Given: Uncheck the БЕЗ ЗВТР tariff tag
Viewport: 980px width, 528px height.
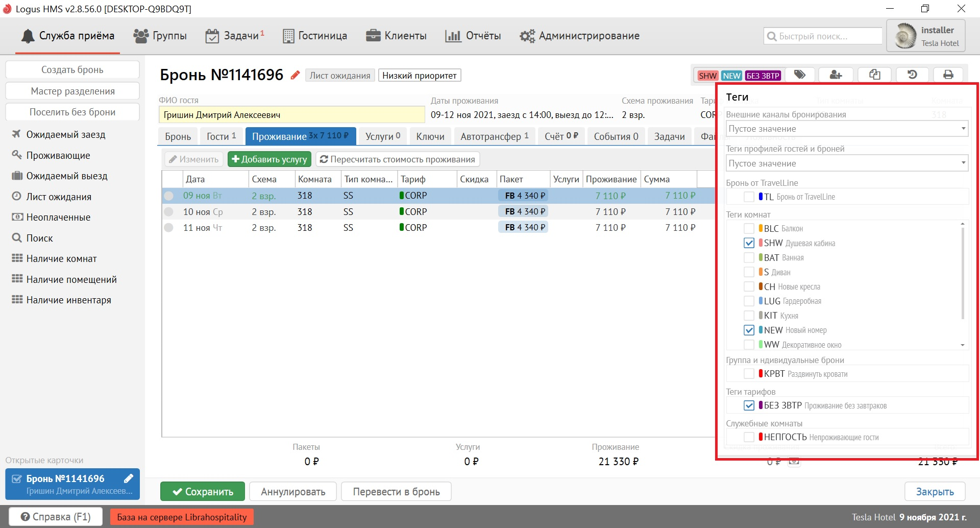Looking at the screenshot, I should click(749, 405).
